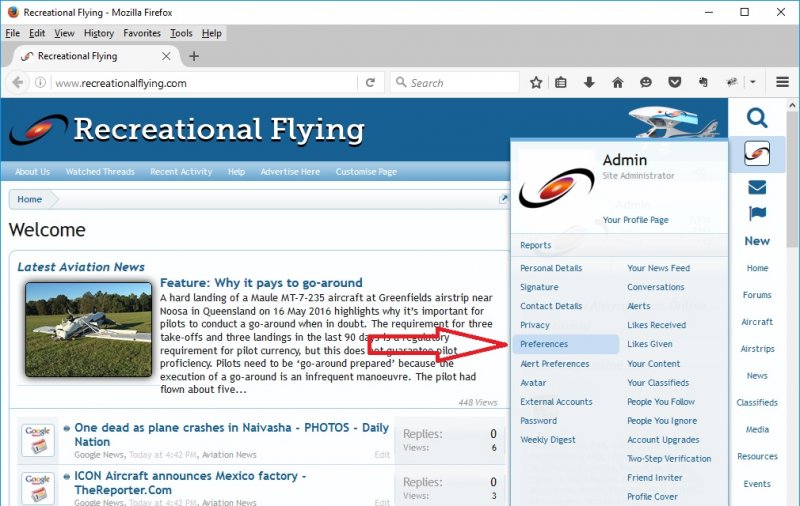This screenshot has width=800, height=506.
Task: Close the Recreational Flying tab
Action: 166,56
